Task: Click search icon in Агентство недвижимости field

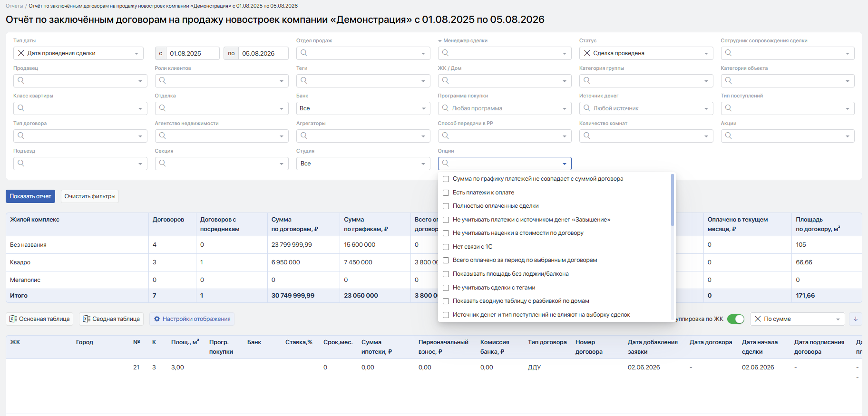Action: 163,135
